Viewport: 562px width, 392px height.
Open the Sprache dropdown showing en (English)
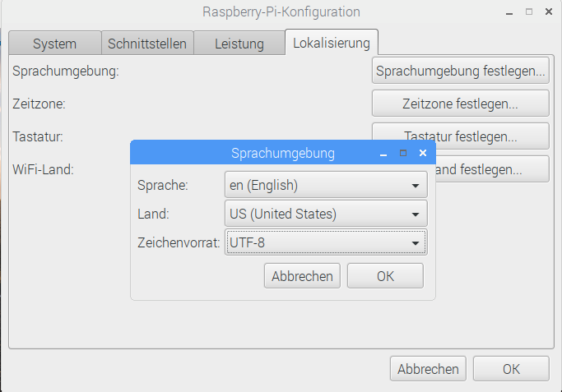(325, 185)
